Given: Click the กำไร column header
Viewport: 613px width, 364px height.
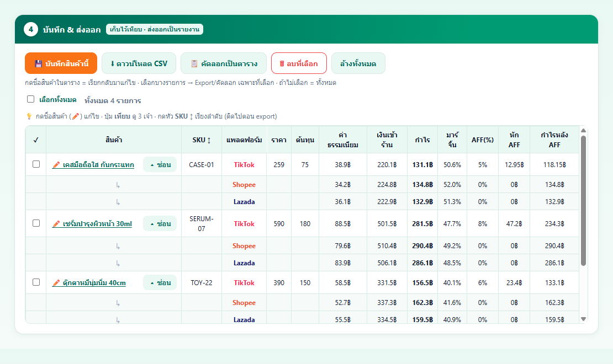Looking at the screenshot, I should pos(422,140).
